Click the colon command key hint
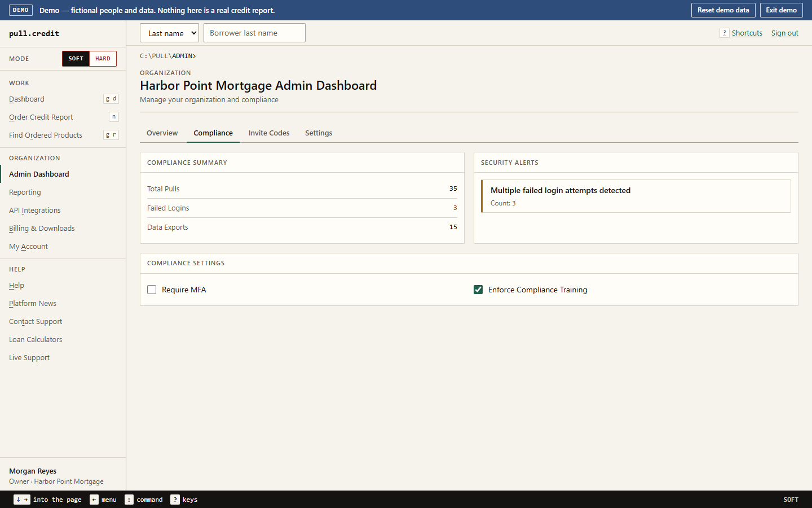This screenshot has height=508, width=812. [x=129, y=500]
